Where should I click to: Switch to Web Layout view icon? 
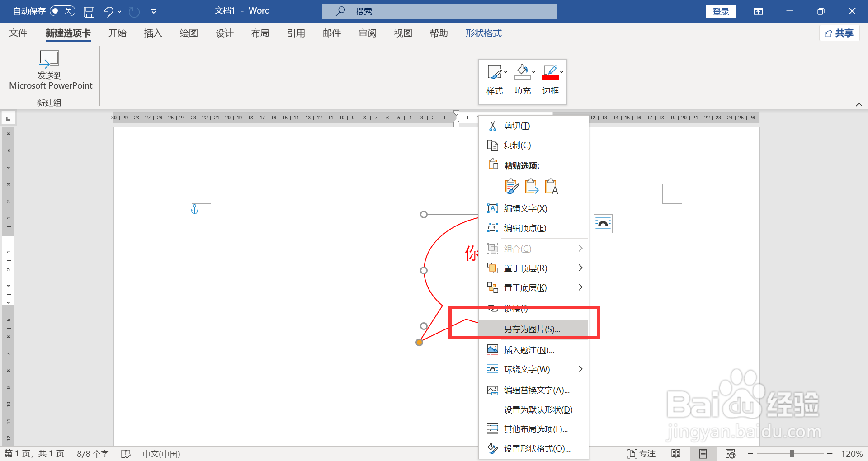[x=730, y=453]
